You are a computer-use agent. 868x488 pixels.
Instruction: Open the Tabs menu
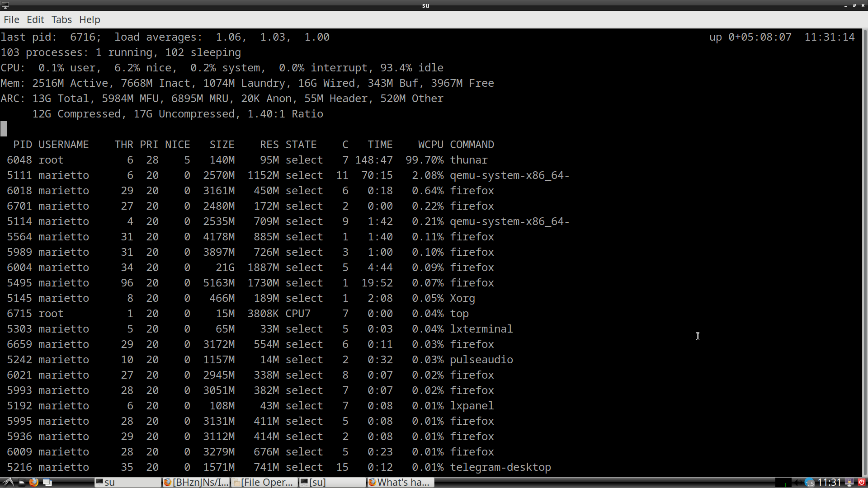coord(61,19)
